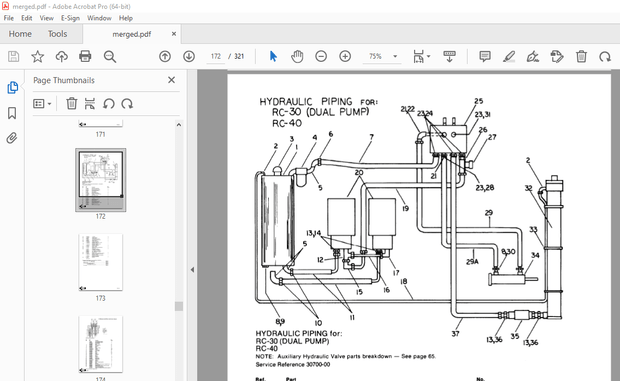Click the Highlight text pen icon
The image size is (620, 381).
(x=509, y=57)
